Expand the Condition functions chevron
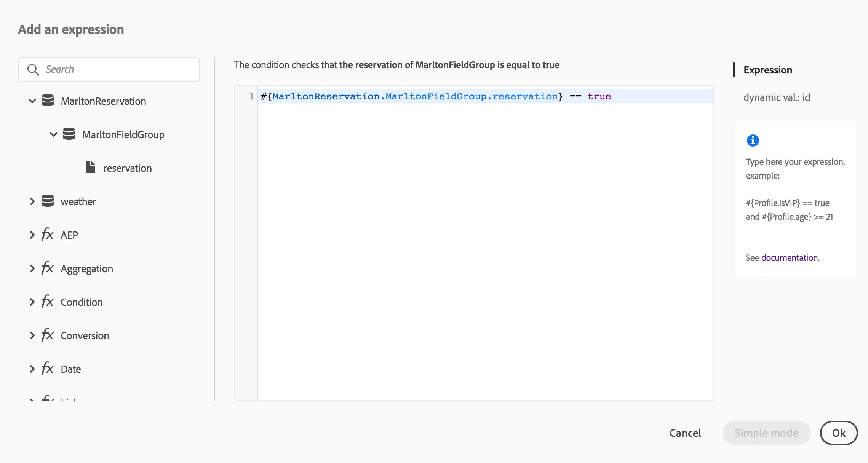Viewport: 868px width, 463px height. [x=32, y=302]
